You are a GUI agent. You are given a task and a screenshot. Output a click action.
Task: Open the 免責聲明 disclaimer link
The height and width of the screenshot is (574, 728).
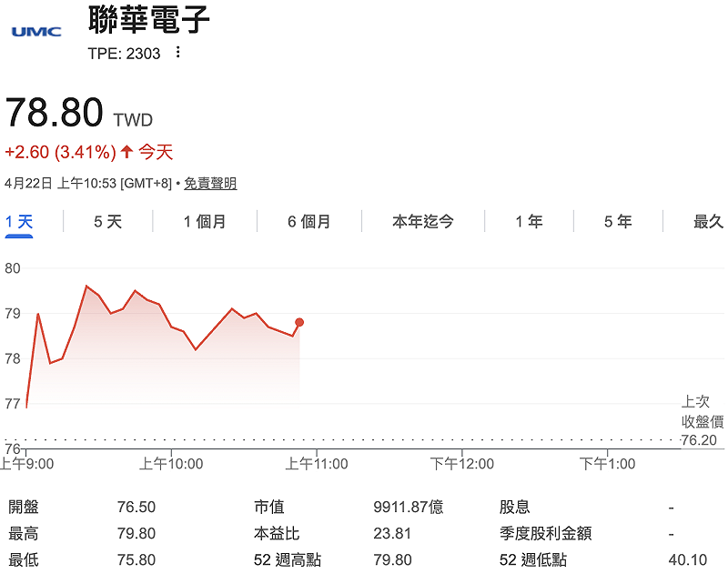(209, 182)
